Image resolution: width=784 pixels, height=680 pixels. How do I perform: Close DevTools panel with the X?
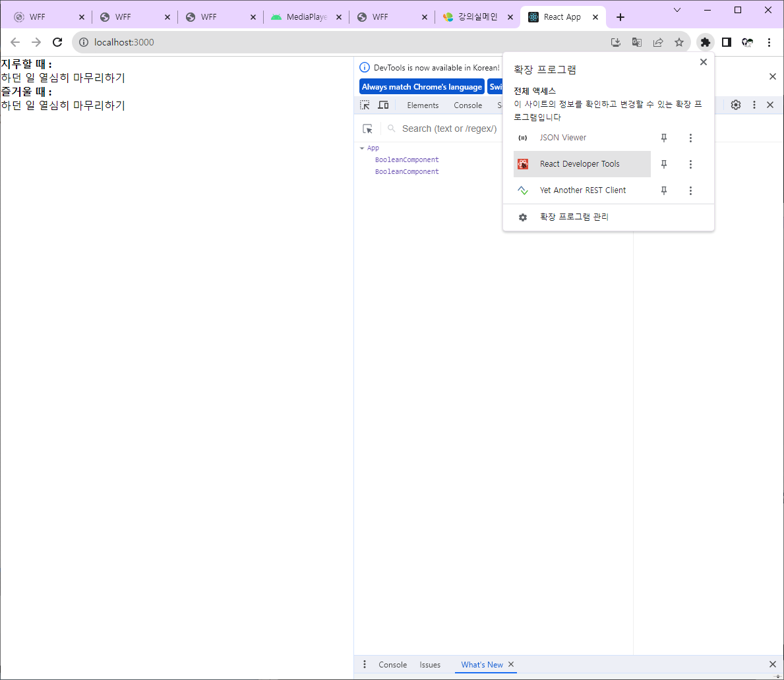tap(770, 105)
